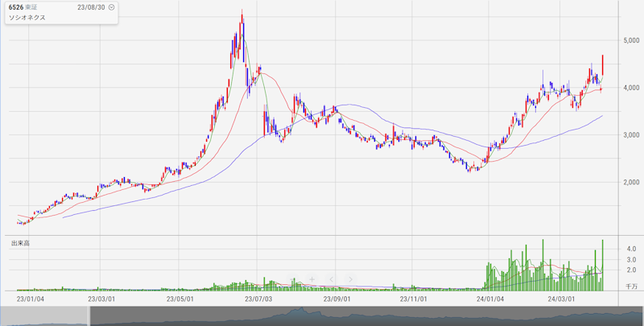Click the 千万 volume unit label
This screenshot has height=326, width=644.
click(x=632, y=287)
